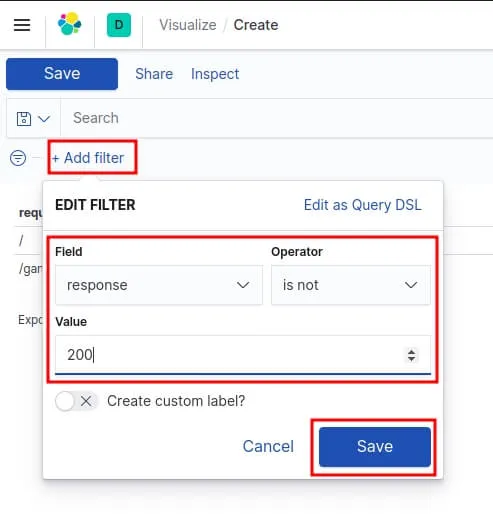The image size is (493, 527).
Task: Expand the saved query chevron dropdown
Action: tap(44, 119)
